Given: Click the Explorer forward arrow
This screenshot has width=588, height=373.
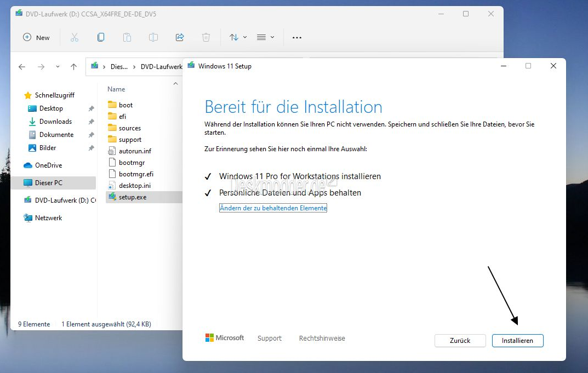Looking at the screenshot, I should click(x=41, y=67).
